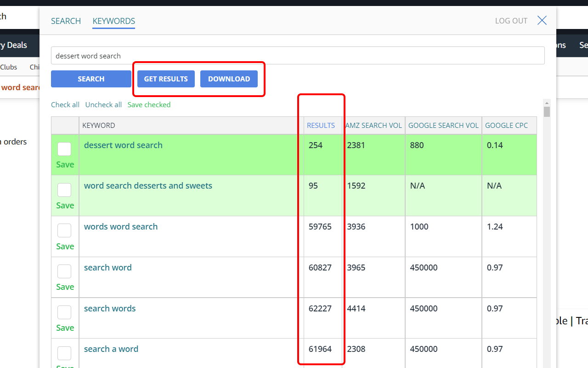Switch to the SEARCH tab
The height and width of the screenshot is (368, 588).
point(66,21)
